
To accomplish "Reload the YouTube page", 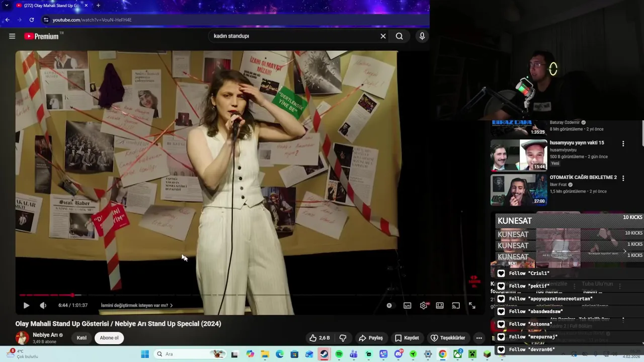I will tap(32, 20).
